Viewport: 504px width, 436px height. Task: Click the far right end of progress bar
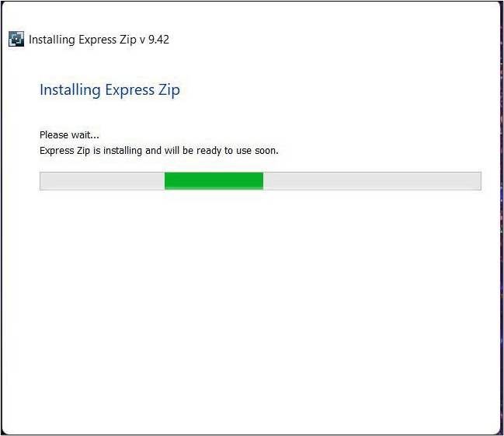[x=477, y=181]
